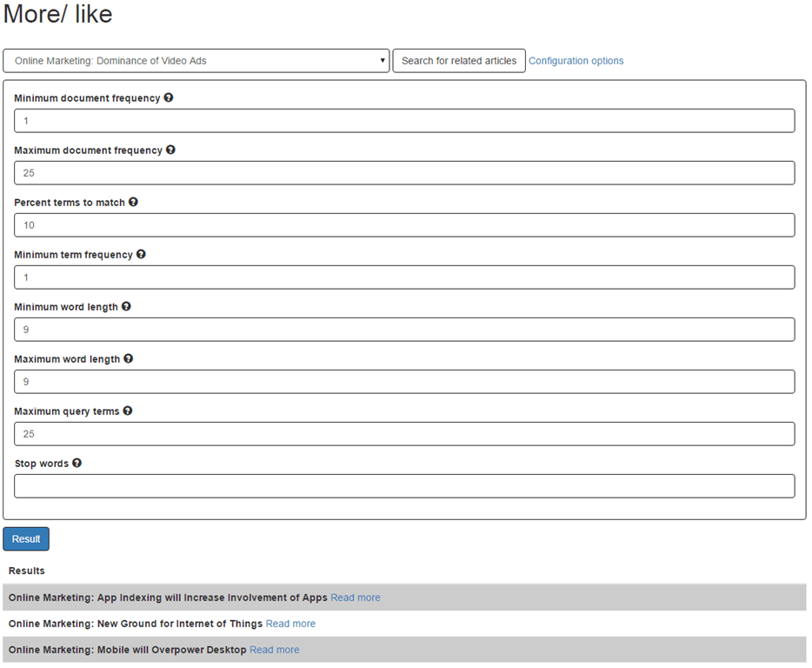Image resolution: width=812 pixels, height=668 pixels.
Task: Open the Configuration options link
Action: click(x=576, y=61)
